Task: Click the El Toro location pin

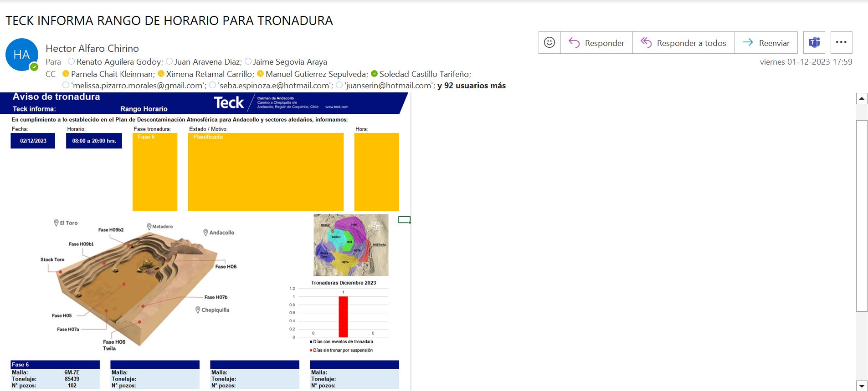Action: click(56, 223)
